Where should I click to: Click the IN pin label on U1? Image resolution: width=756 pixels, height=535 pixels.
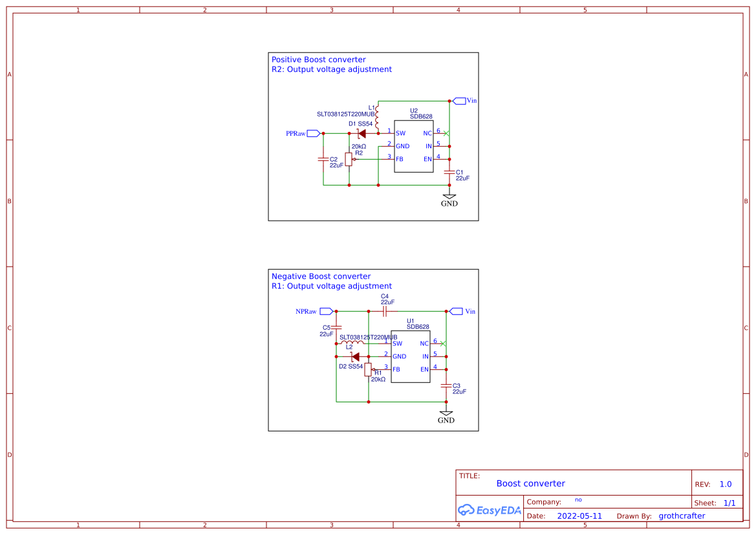pyautogui.click(x=426, y=356)
